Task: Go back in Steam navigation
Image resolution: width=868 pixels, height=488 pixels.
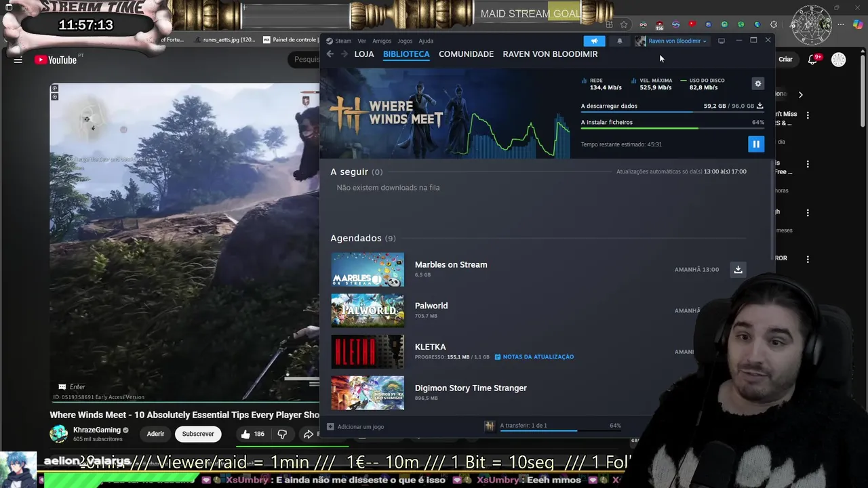Action: pos(330,54)
